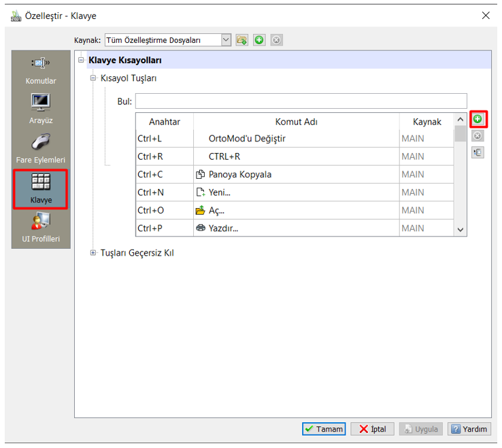Viewport: 502px width, 448px height.
Task: Add a new keyboard shortcut with the green plus
Action: tap(478, 120)
